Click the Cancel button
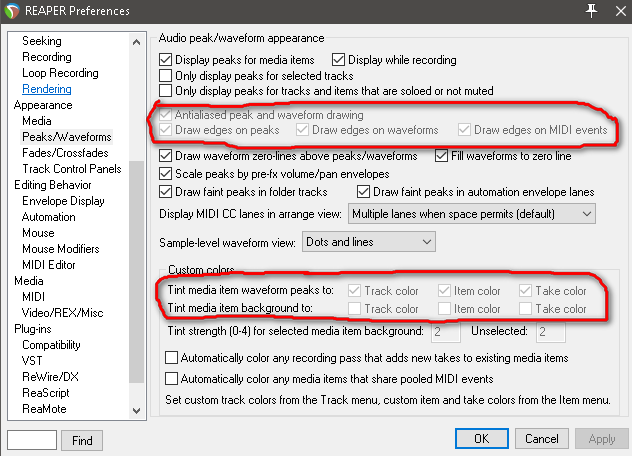632x456 pixels. [542, 438]
